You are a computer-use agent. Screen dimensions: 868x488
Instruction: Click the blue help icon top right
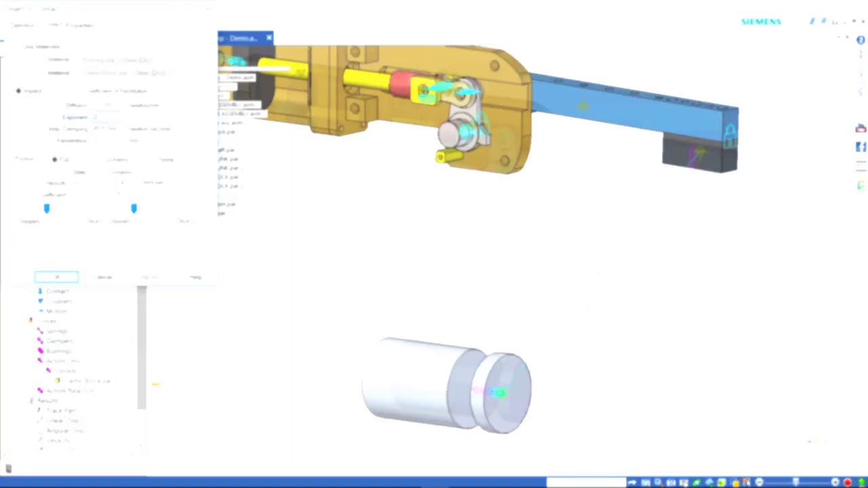click(861, 40)
